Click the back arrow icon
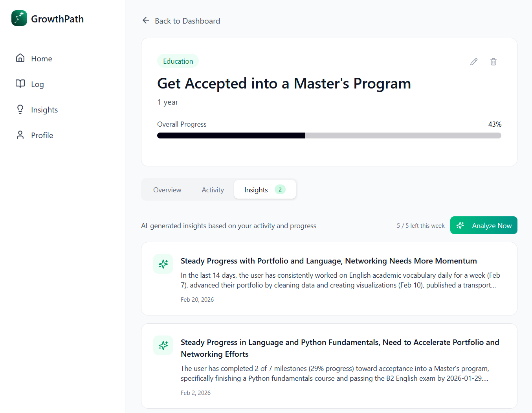This screenshot has width=532, height=413. [x=146, y=20]
